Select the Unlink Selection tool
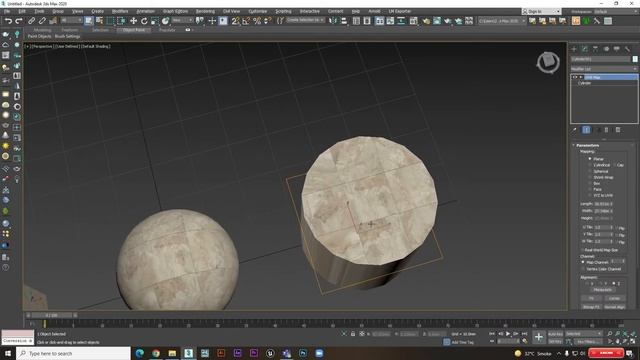Image resolution: width=640 pixels, height=360 pixels. [42, 21]
